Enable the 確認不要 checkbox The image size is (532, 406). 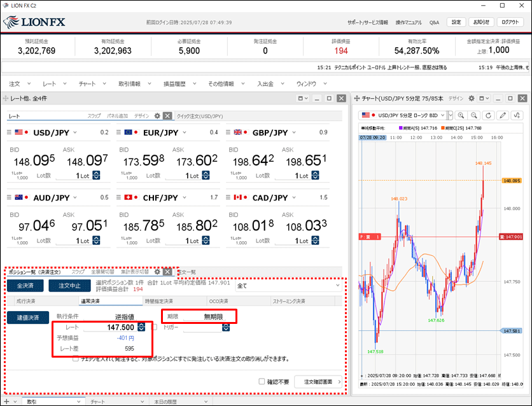[x=262, y=382]
